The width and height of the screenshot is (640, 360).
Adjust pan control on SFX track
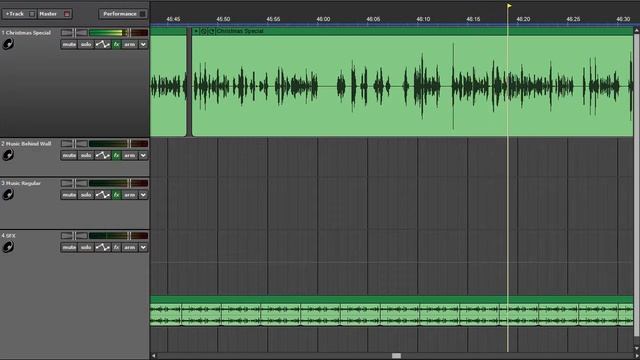tap(74, 236)
